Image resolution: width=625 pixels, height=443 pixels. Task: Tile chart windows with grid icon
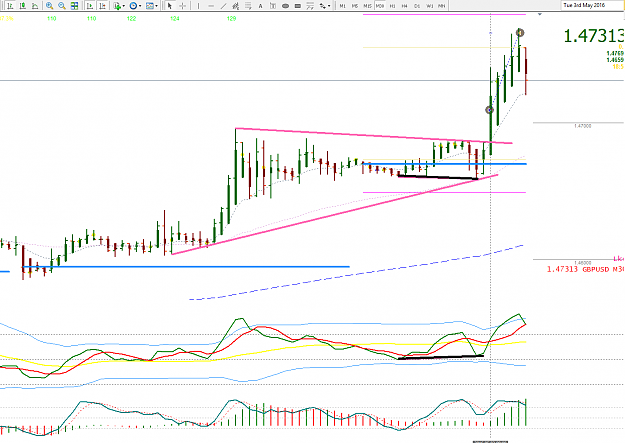[74, 6]
